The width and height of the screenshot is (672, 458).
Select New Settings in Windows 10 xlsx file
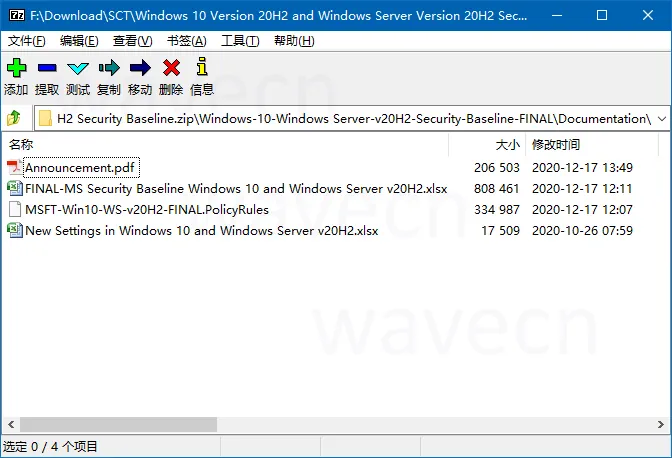pos(201,230)
